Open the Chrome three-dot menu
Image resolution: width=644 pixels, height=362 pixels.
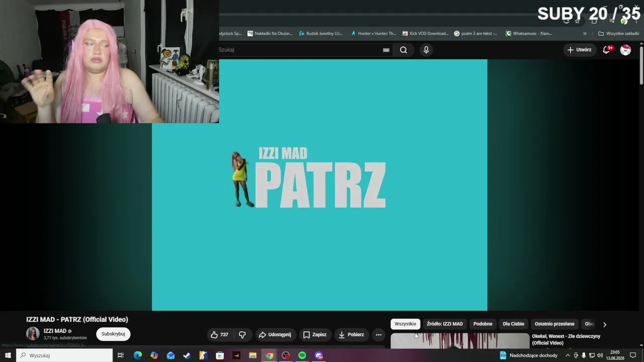pos(636,21)
